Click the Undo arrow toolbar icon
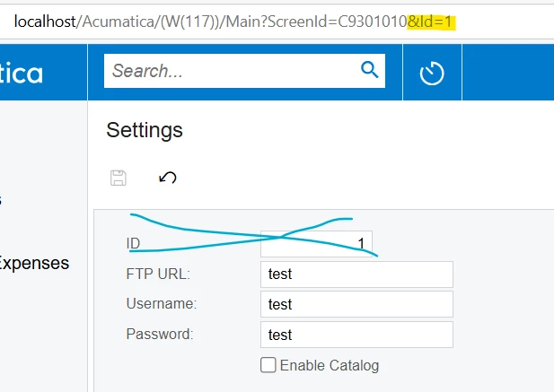 [167, 178]
